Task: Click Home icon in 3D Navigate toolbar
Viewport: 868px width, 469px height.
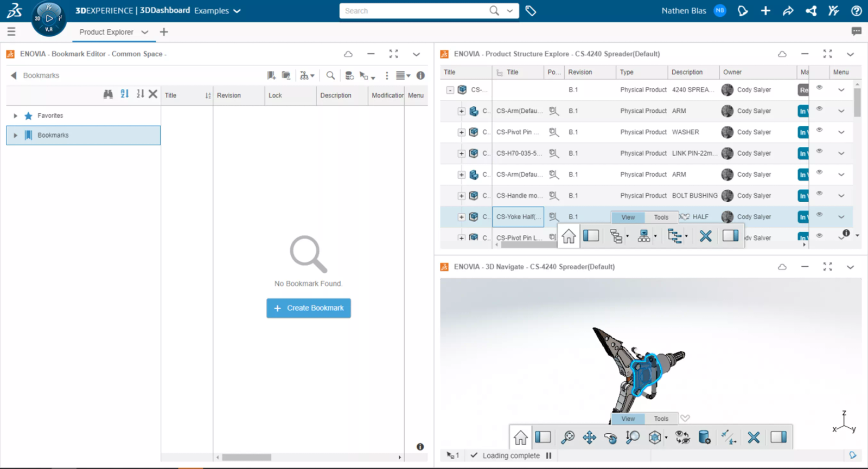Action: pyautogui.click(x=520, y=437)
